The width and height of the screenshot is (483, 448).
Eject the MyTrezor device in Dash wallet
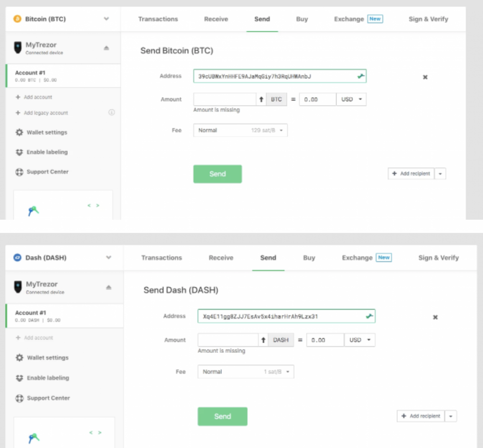coord(108,287)
